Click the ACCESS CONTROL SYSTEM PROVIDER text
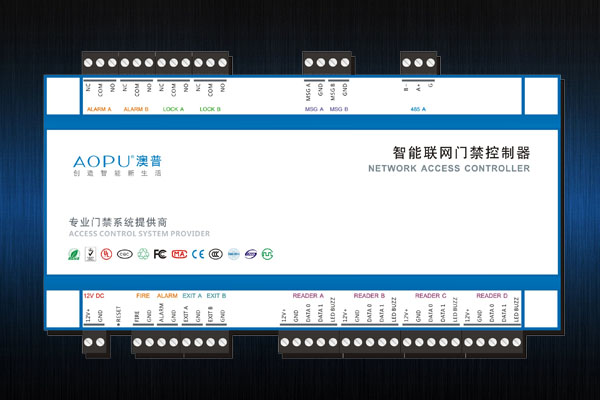This screenshot has height=400, width=600. point(139,233)
